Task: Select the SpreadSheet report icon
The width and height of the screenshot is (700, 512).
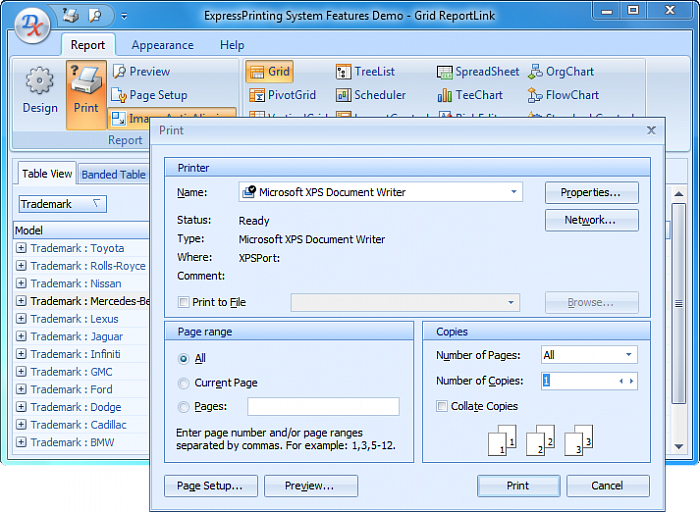Action: (x=445, y=72)
